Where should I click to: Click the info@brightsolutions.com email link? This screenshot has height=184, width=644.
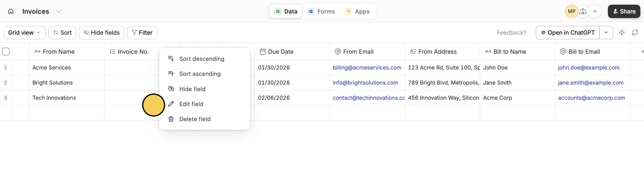[x=365, y=83]
